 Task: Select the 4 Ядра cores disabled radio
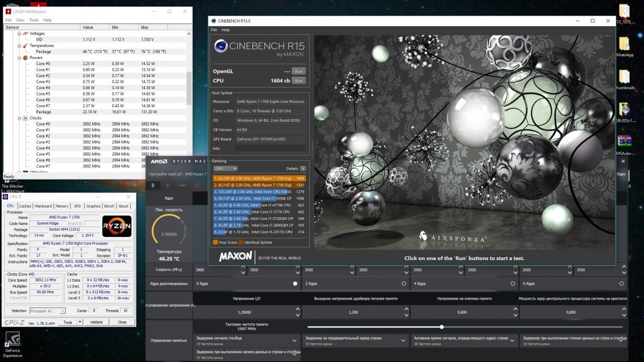point(513,283)
